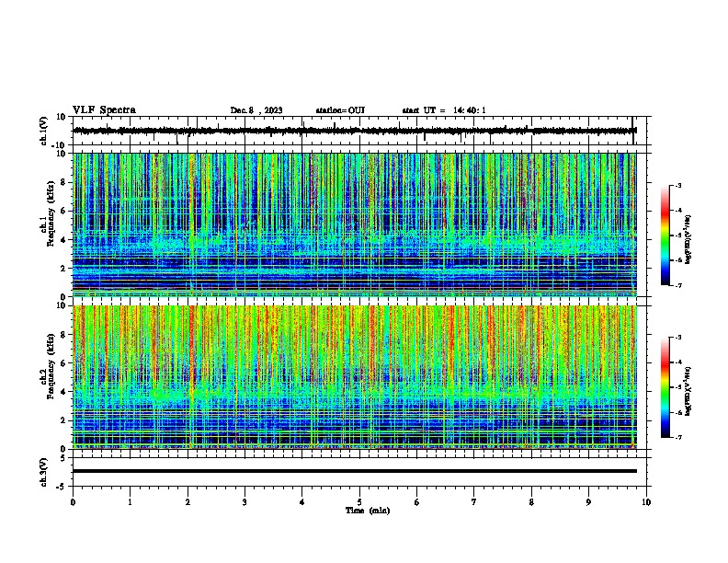728x563 pixels.
Task: Click time-axis tick label "2" at the bottom
Action: click(188, 502)
